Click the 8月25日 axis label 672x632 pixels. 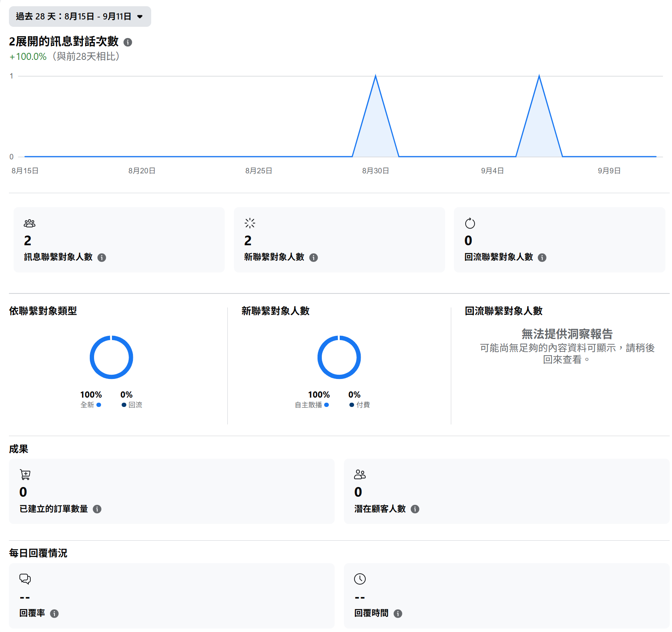point(259,171)
